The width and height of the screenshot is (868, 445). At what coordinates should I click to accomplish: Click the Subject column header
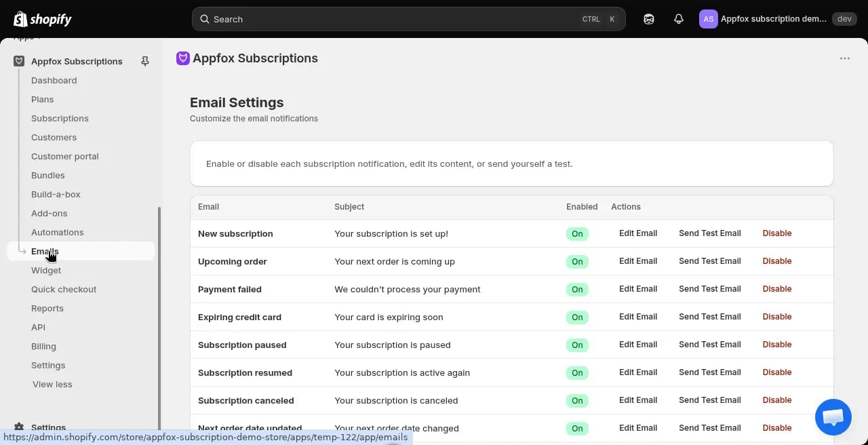(x=349, y=207)
